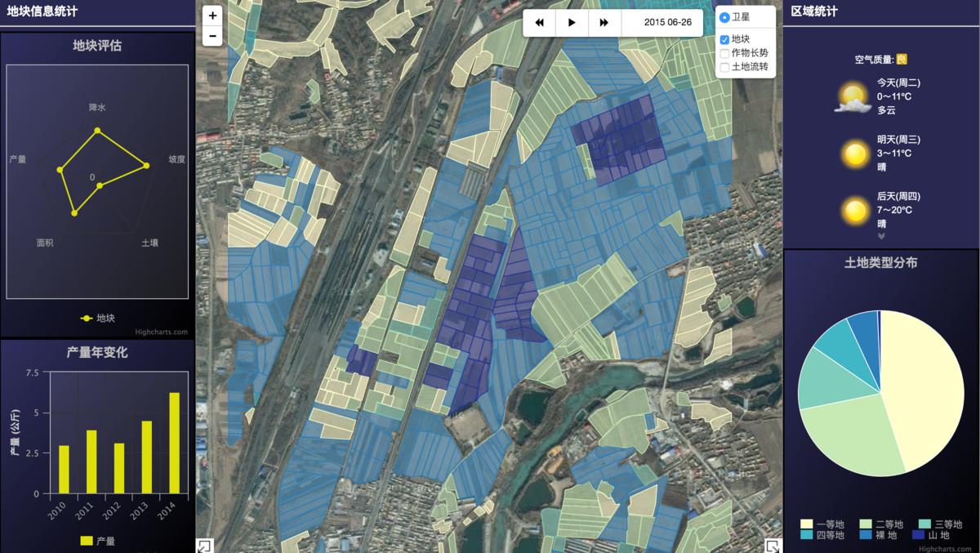Rewind the map timeline
This screenshot has width=980, height=553.
[539, 23]
